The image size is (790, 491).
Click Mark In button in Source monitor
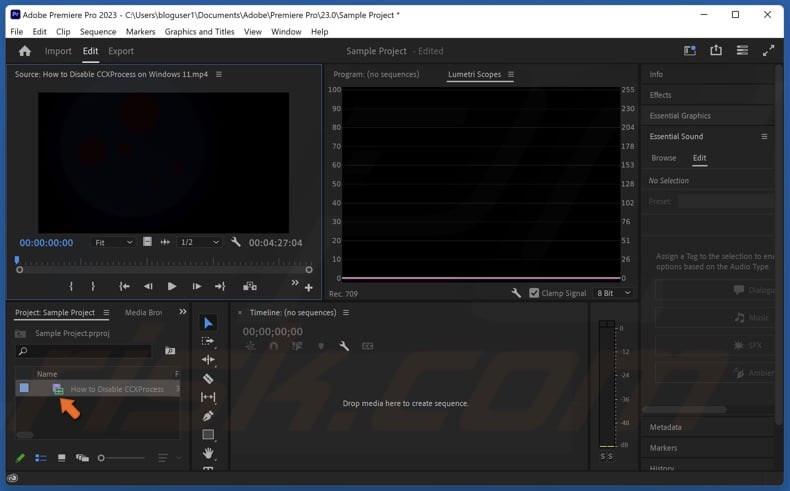[x=71, y=286]
